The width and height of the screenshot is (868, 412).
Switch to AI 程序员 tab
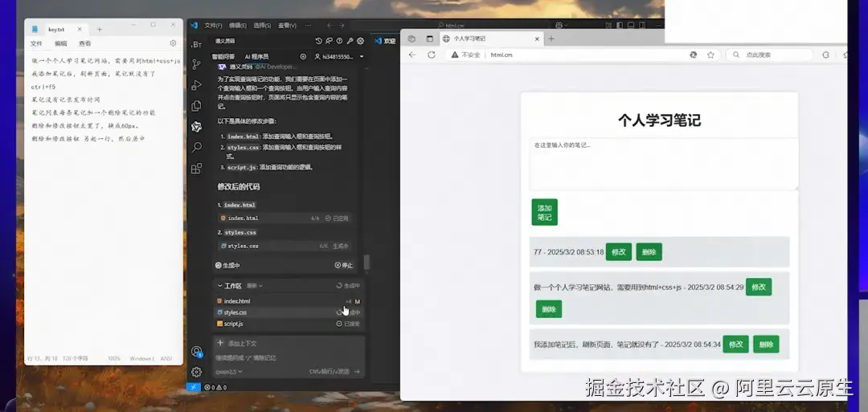(x=257, y=56)
